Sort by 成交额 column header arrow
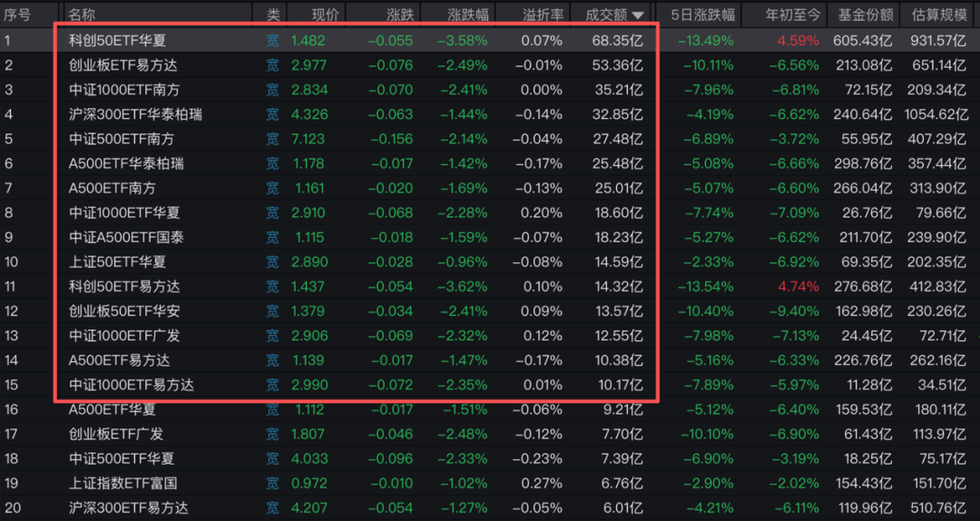 (x=638, y=15)
